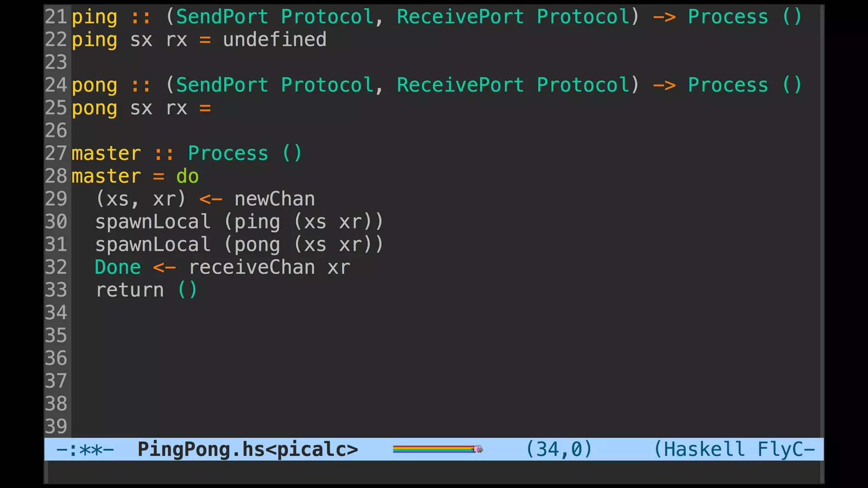Click the PingPong.hs<picalc> buffer name
Viewport: 868px width, 488px height.
pyautogui.click(x=248, y=449)
